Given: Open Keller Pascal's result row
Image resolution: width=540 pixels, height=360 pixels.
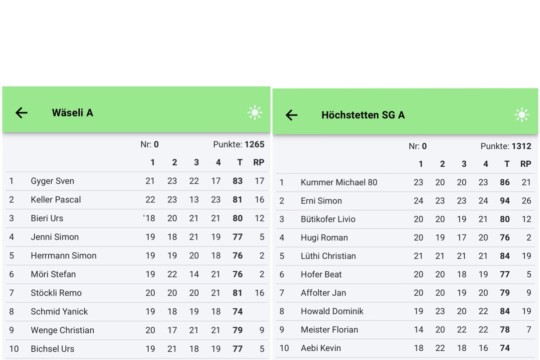Looking at the screenshot, I should coord(136,199).
